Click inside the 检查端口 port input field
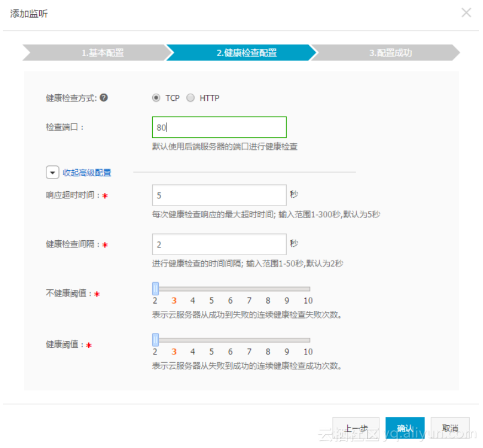 click(219, 127)
